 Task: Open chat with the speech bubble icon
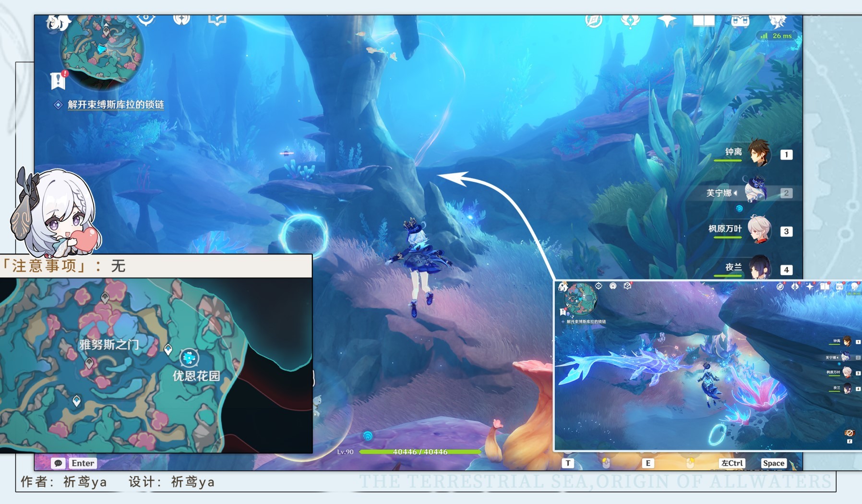point(59,463)
